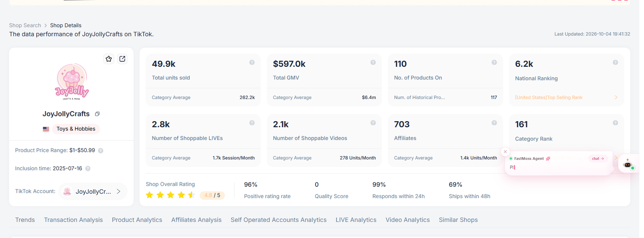Click the FastMoss robot assistant avatar
Screen dimensions: 644x238
click(628, 164)
